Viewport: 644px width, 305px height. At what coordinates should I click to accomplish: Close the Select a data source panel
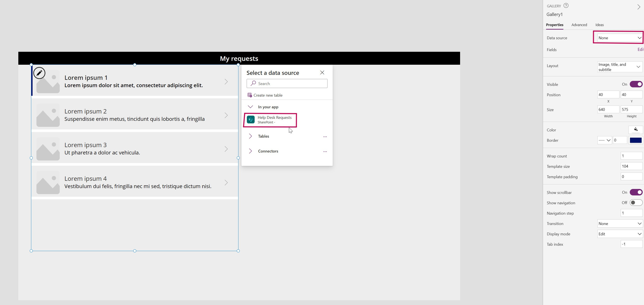click(322, 72)
